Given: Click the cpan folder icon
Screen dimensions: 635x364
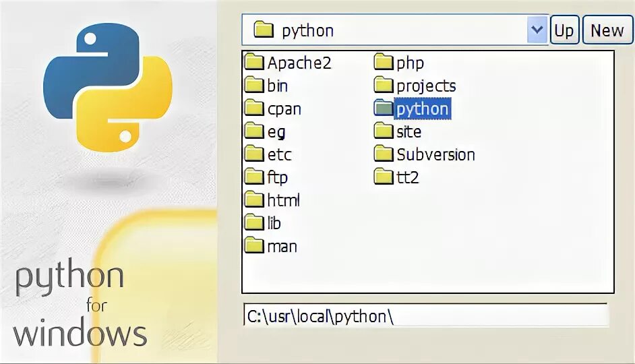Looking at the screenshot, I should point(254,108).
